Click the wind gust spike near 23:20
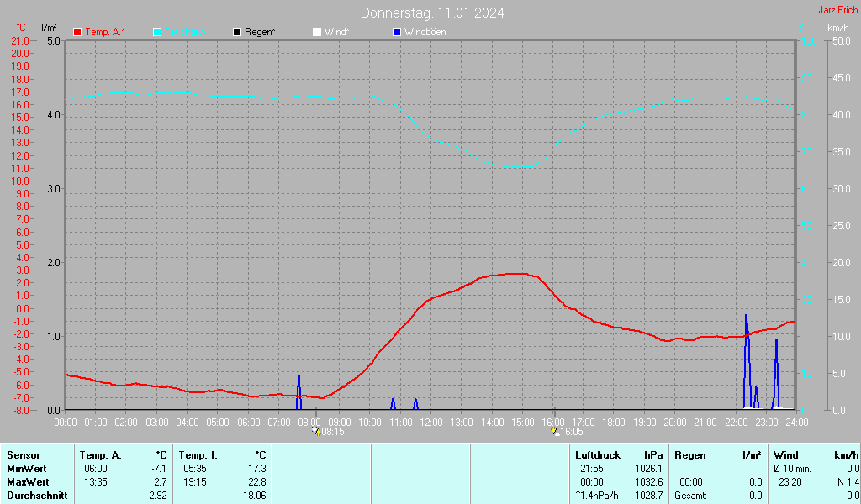Viewport: 861px width, 504px height. coord(776,374)
